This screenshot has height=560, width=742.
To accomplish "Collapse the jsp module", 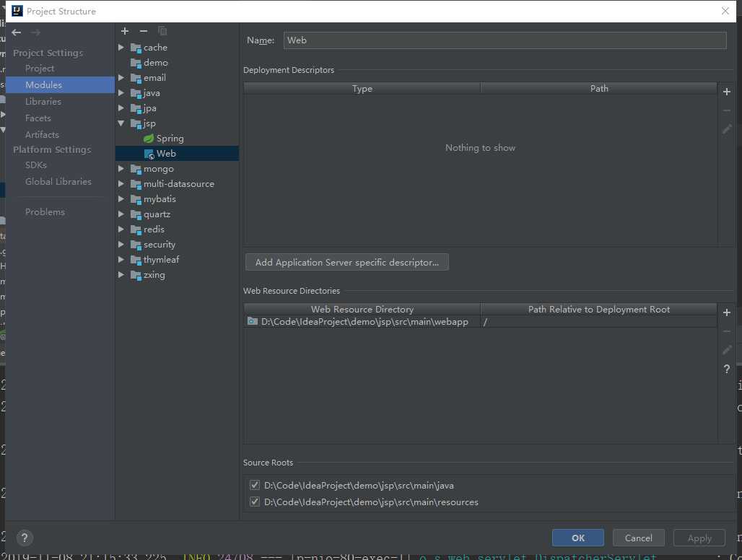I will [x=121, y=123].
